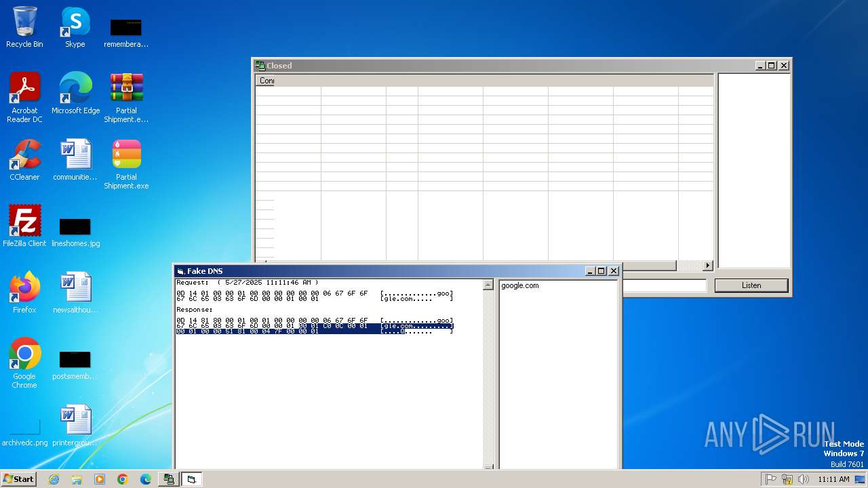Click the scroll-up arrow in the Fake DNS log
Viewport: 868px width, 488px height.
click(x=488, y=285)
